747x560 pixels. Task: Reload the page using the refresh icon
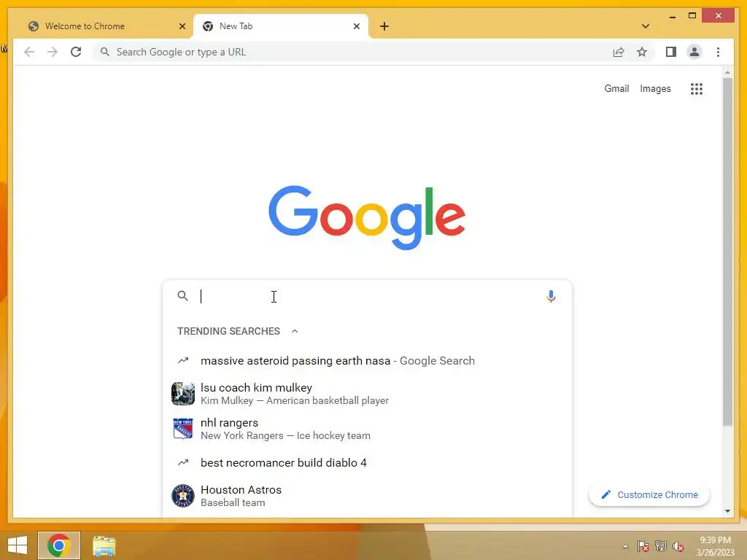(x=76, y=52)
